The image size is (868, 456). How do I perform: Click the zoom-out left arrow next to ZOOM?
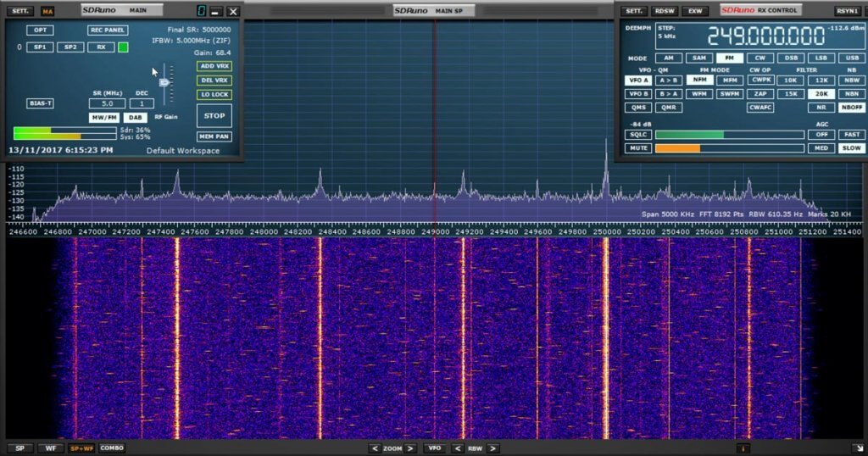pyautogui.click(x=374, y=448)
